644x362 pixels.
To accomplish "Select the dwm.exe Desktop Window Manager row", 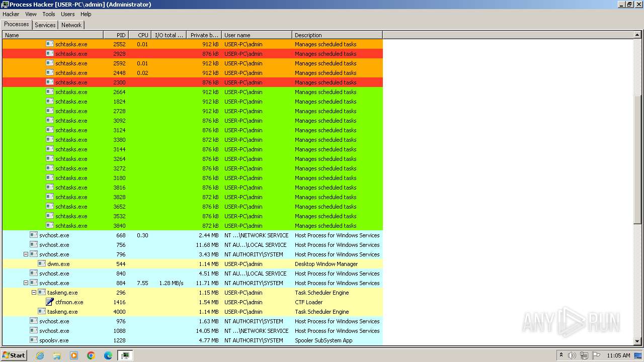I will [x=193, y=264].
